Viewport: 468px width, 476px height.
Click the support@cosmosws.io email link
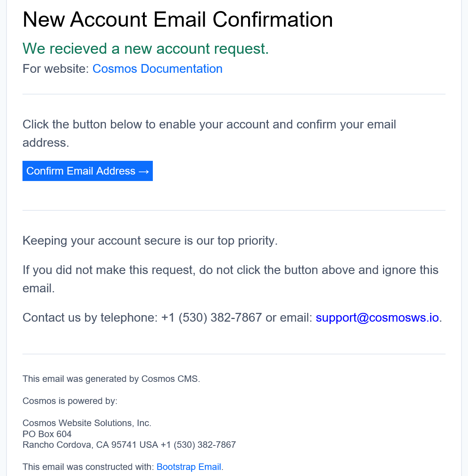(377, 317)
